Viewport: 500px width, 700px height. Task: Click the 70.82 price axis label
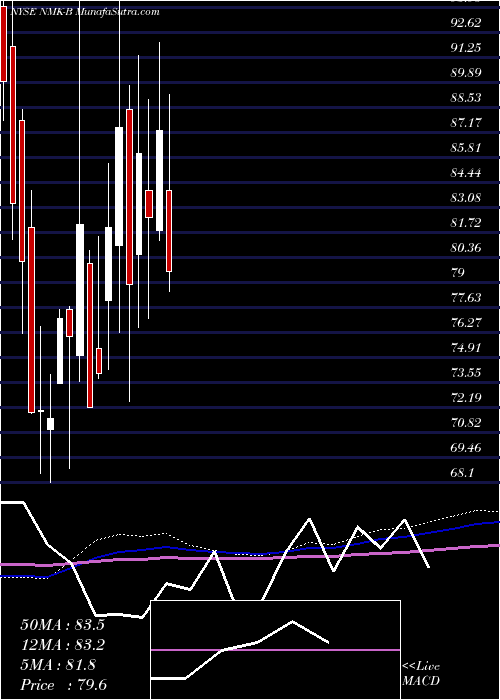click(466, 422)
